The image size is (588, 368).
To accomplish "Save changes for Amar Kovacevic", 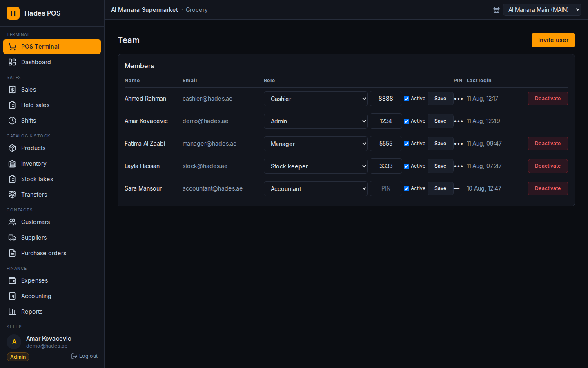I will [440, 121].
